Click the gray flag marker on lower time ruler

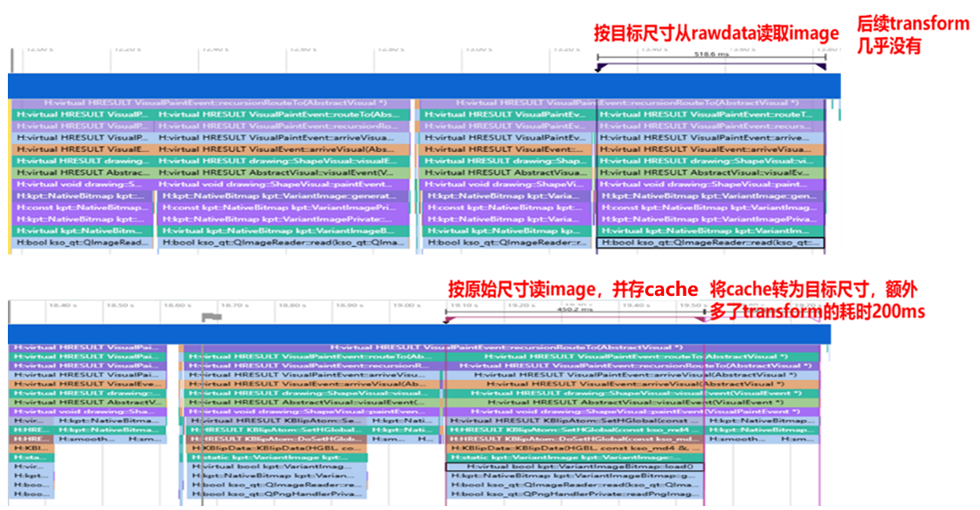click(x=211, y=316)
